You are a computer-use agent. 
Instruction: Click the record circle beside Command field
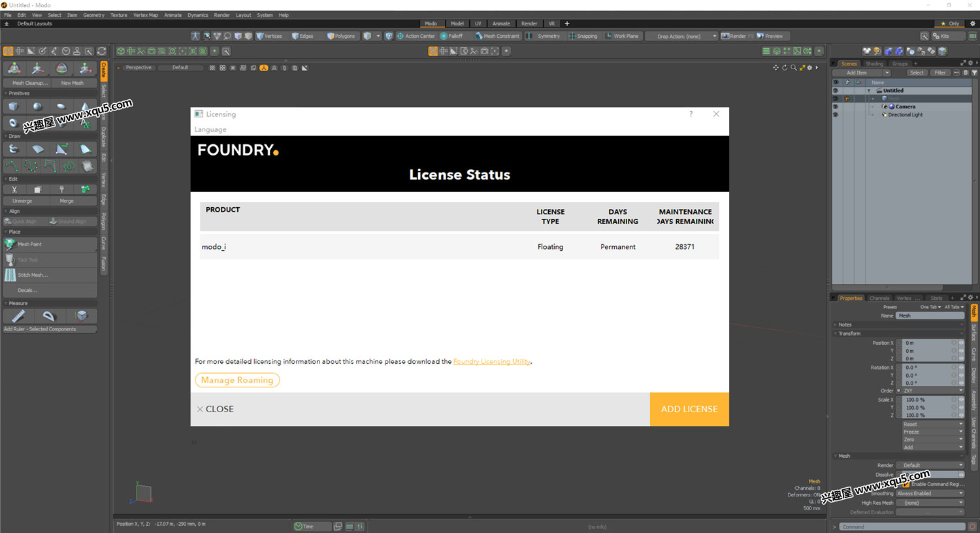(x=972, y=526)
